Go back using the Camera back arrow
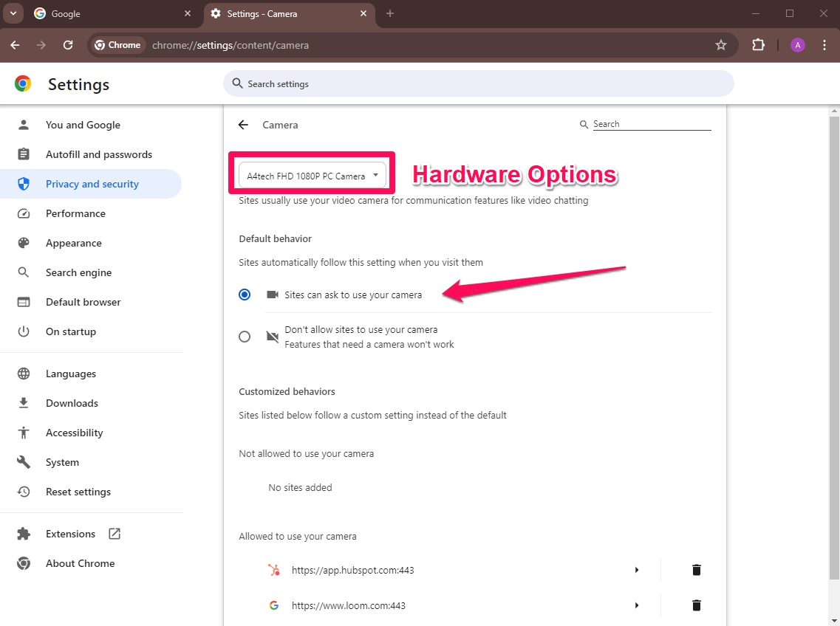840x626 pixels. pos(243,124)
